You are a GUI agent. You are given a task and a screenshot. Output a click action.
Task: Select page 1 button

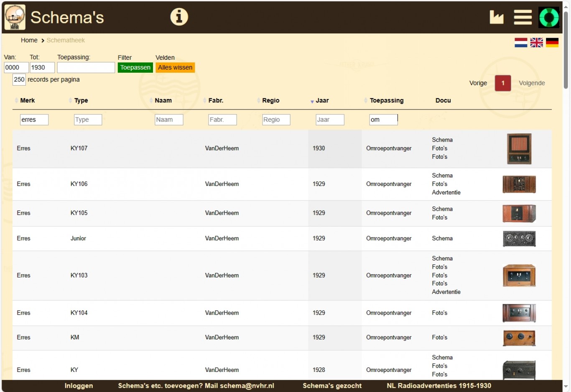point(503,83)
